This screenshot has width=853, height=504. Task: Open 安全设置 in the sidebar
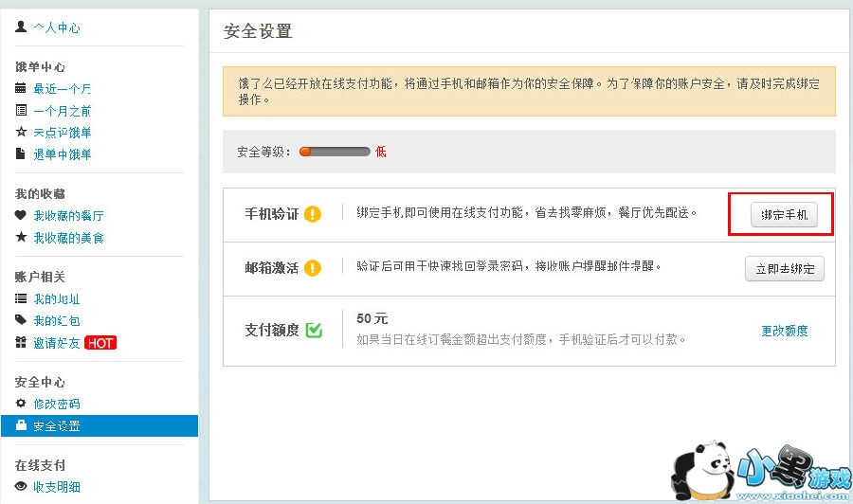(57, 426)
